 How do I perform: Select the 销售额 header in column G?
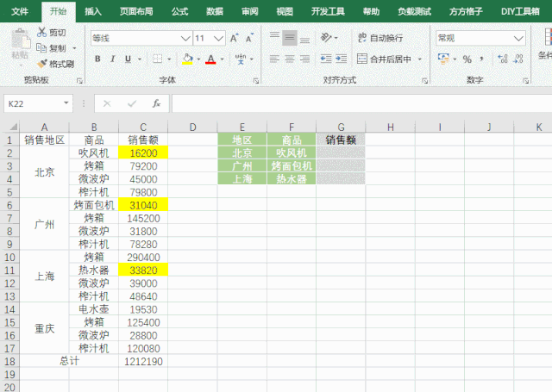click(x=341, y=140)
